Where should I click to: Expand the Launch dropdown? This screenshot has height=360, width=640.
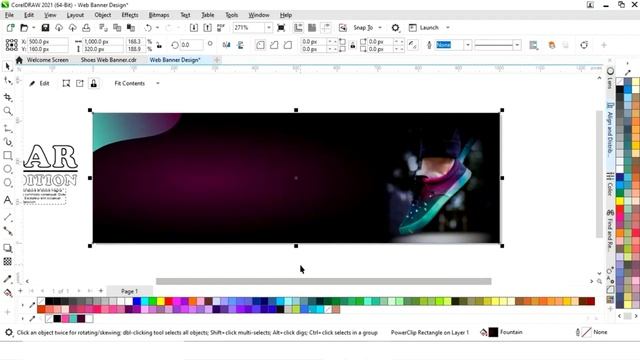point(448,28)
